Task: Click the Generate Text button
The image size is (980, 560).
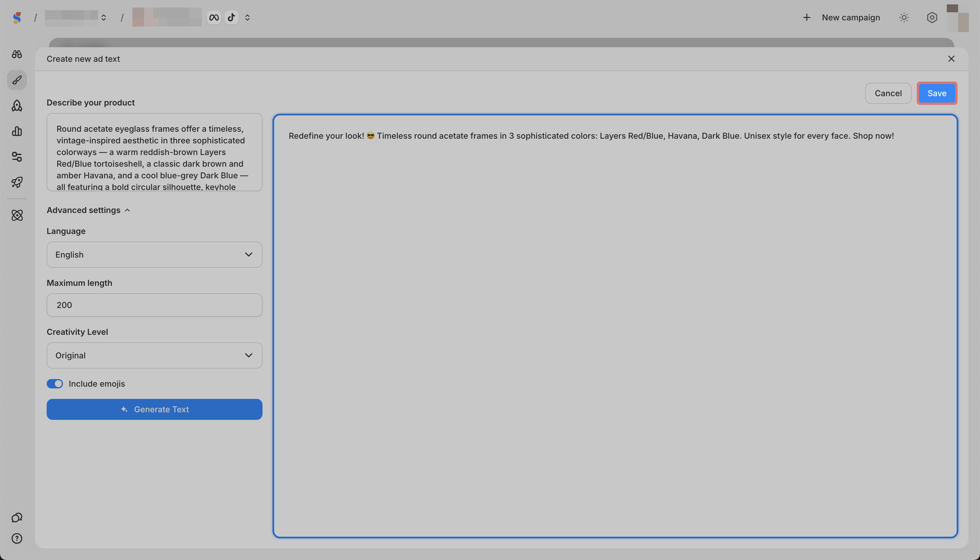Action: [x=154, y=409]
